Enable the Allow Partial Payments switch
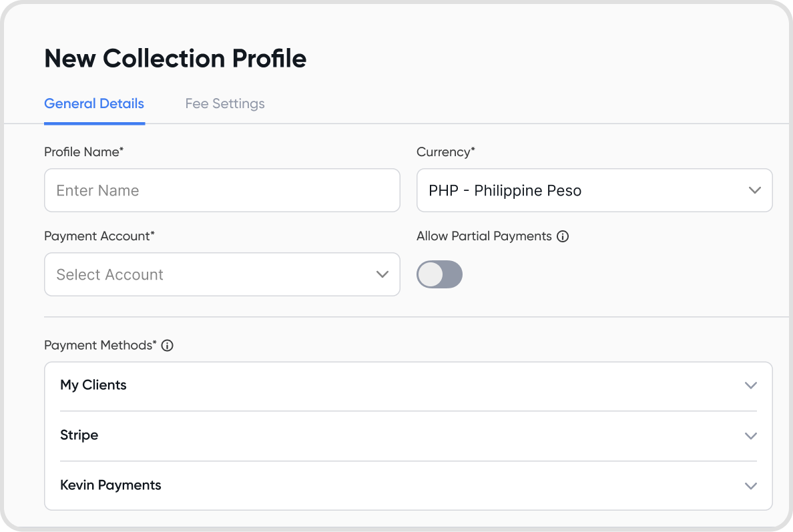The height and width of the screenshot is (532, 793). point(439,274)
